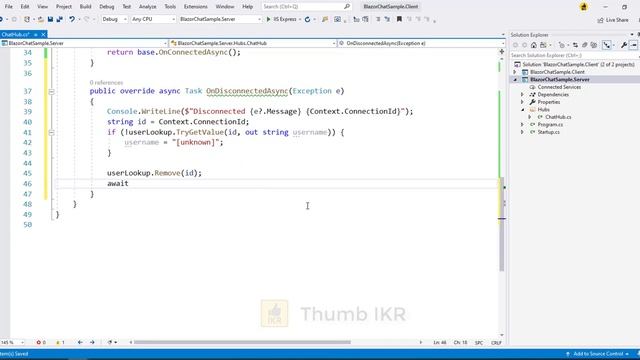Pin the ChatHub.cs tab
640x360 pixels.
tap(36, 35)
